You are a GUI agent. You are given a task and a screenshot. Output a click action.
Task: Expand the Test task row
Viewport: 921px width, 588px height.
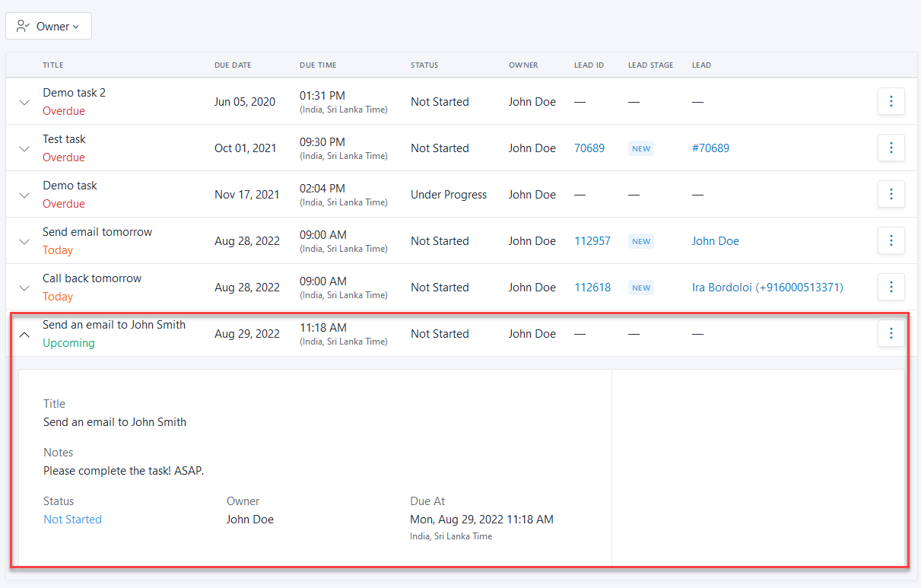click(x=24, y=148)
